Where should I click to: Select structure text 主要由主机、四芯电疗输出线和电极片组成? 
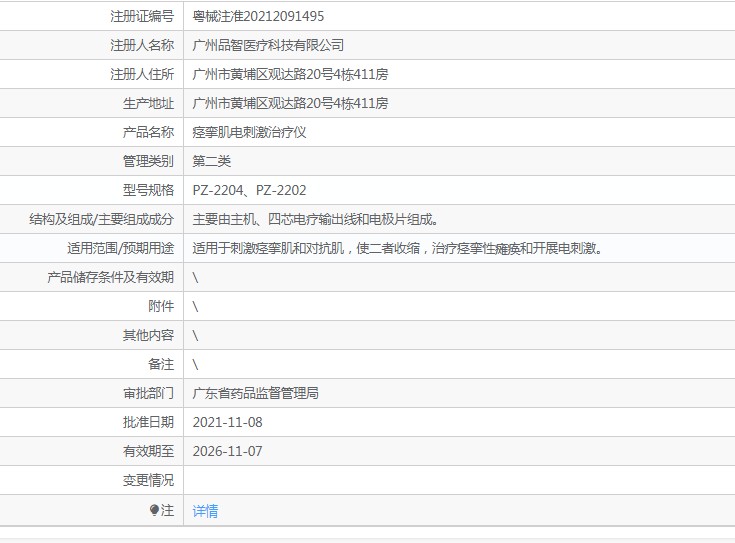tap(315, 219)
